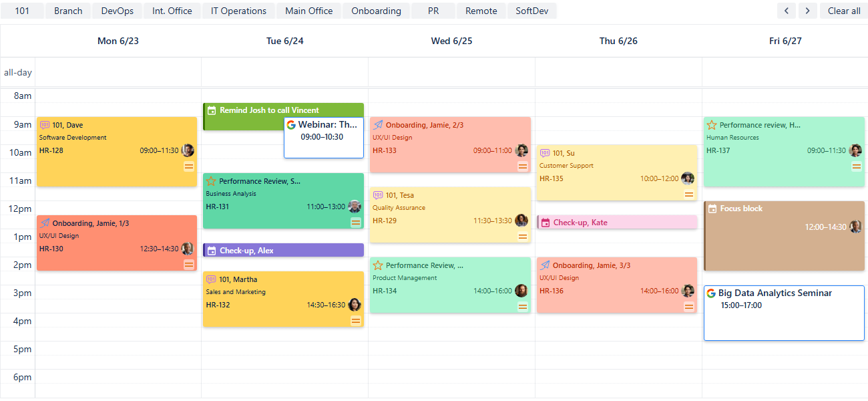Click the Wed 6/25 day header
868x401 pixels.
point(451,41)
